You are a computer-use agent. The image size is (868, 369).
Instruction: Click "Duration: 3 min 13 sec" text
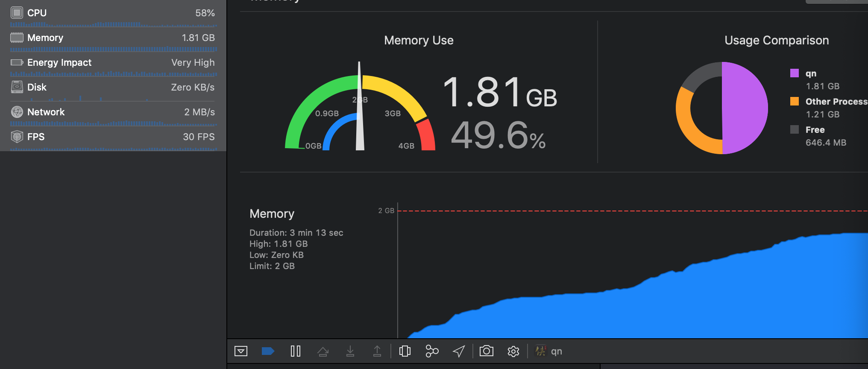(296, 233)
